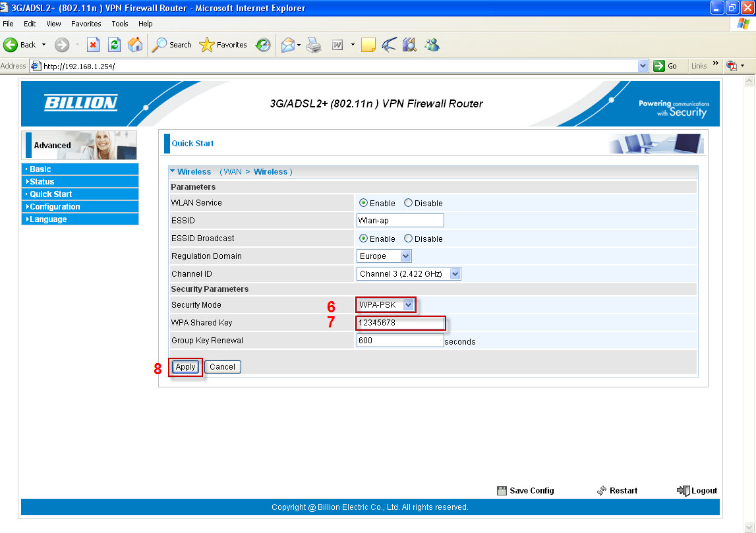Image resolution: width=756 pixels, height=533 pixels.
Task: Open Regulation Domain dropdown
Action: (x=384, y=256)
